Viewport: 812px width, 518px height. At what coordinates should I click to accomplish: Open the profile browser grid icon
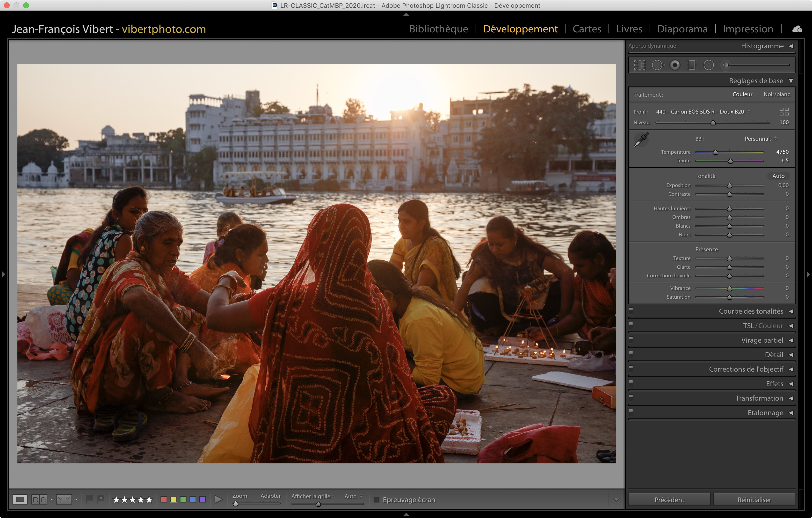click(x=784, y=112)
